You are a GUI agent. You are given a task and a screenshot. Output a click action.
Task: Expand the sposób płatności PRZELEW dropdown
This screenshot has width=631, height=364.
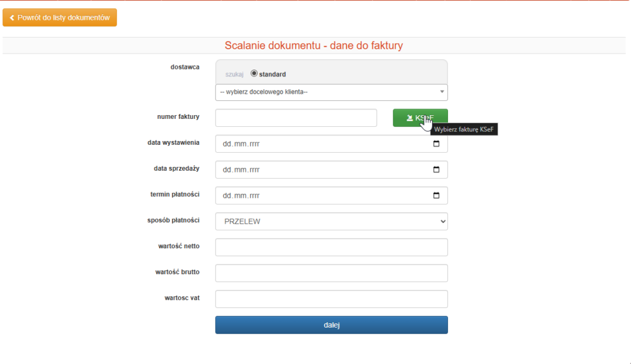pos(331,222)
